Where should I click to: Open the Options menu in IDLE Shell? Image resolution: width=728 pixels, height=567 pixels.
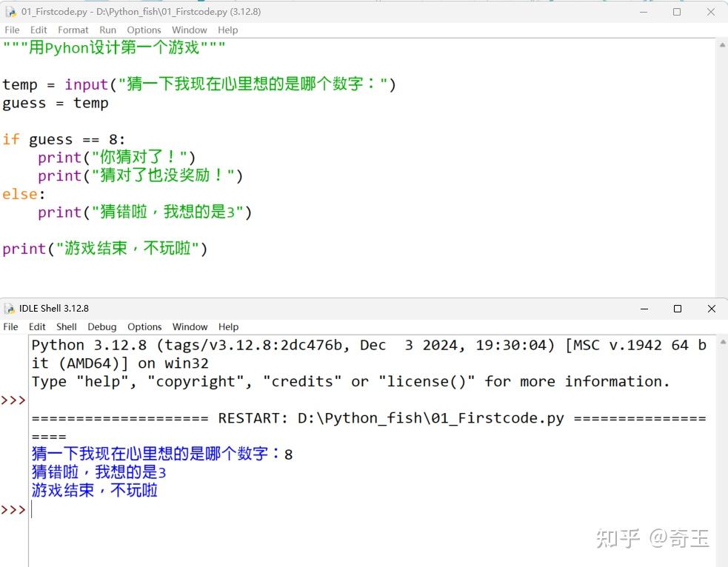pyautogui.click(x=144, y=326)
